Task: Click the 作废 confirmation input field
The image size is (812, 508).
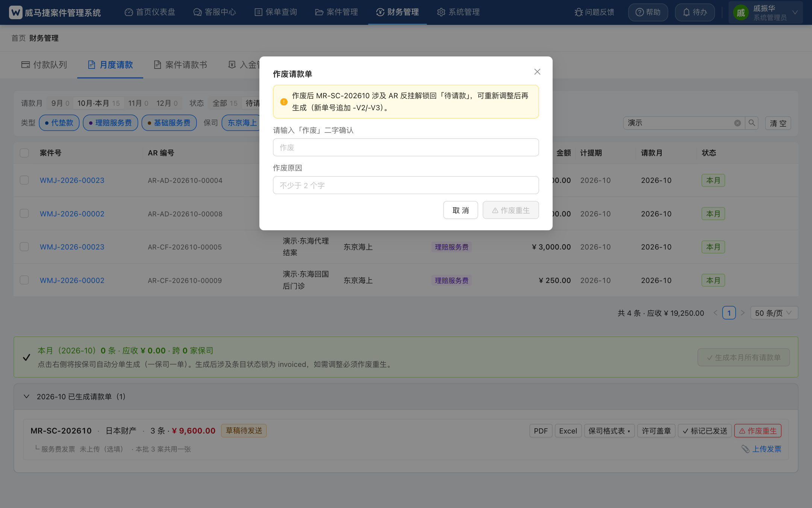Action: (x=406, y=148)
